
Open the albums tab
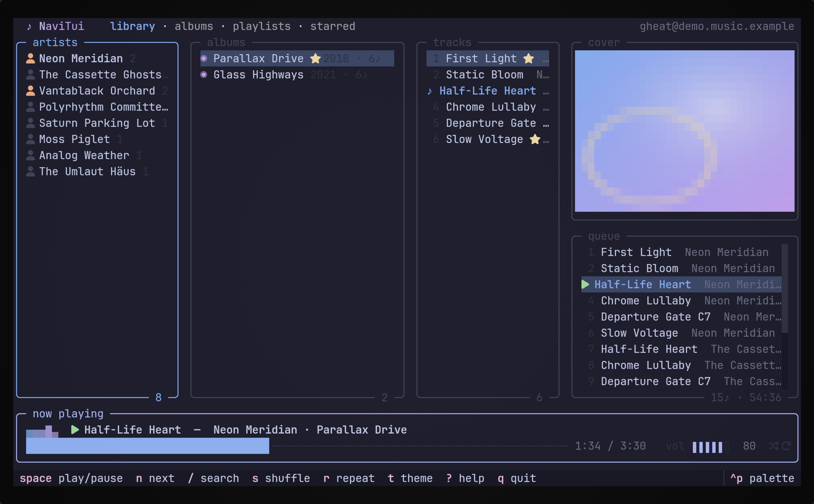[194, 26]
